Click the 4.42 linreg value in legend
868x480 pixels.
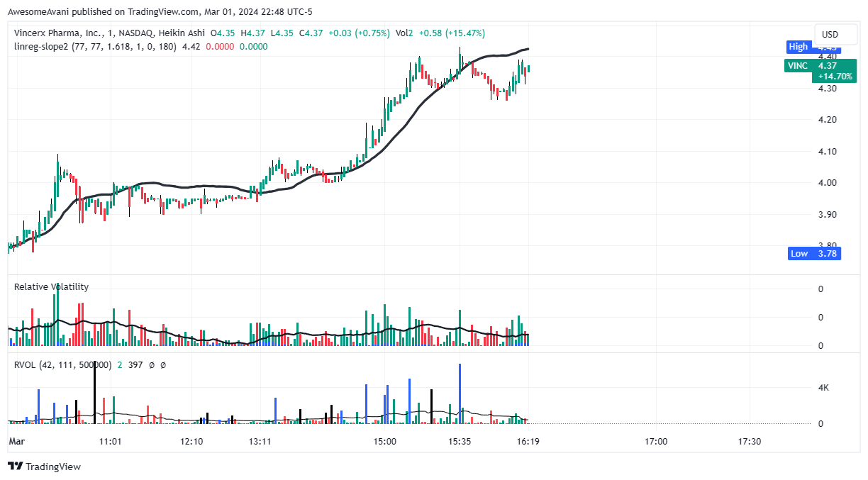(191, 47)
